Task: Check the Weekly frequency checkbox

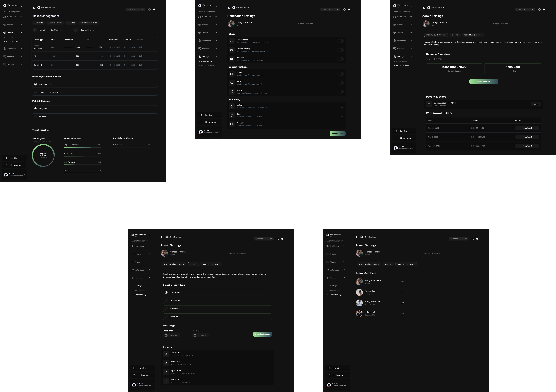Action: [x=342, y=124]
